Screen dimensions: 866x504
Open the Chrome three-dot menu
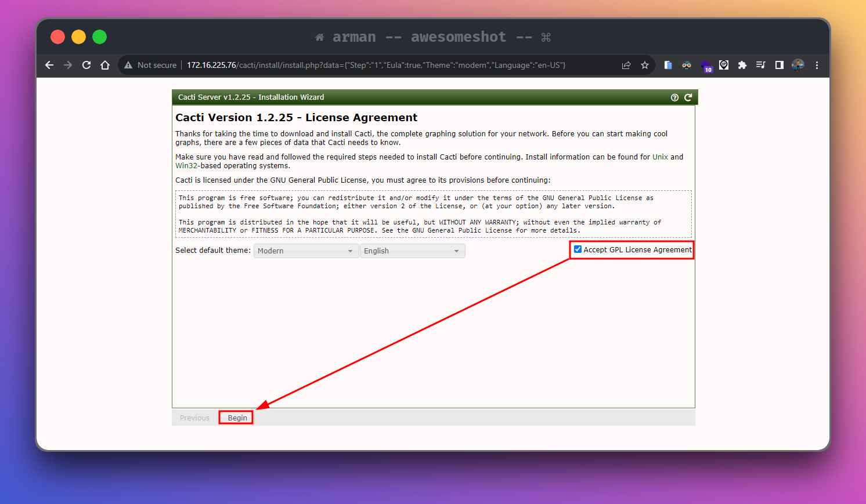point(817,65)
